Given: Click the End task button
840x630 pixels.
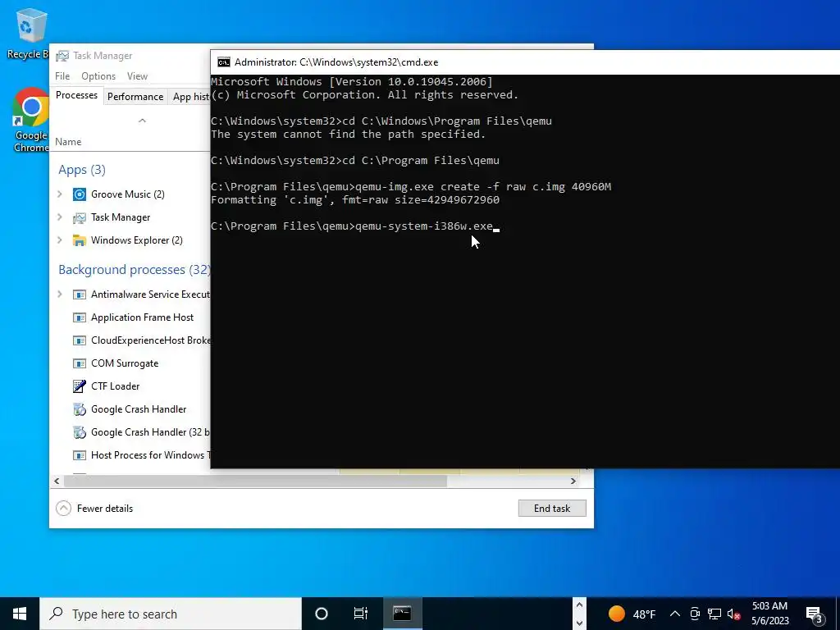Looking at the screenshot, I should tap(552, 509).
